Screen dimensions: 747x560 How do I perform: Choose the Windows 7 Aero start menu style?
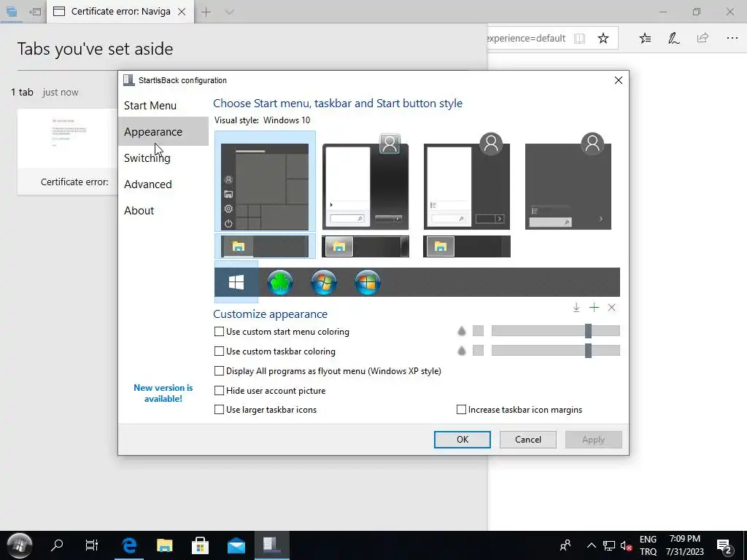[365, 183]
